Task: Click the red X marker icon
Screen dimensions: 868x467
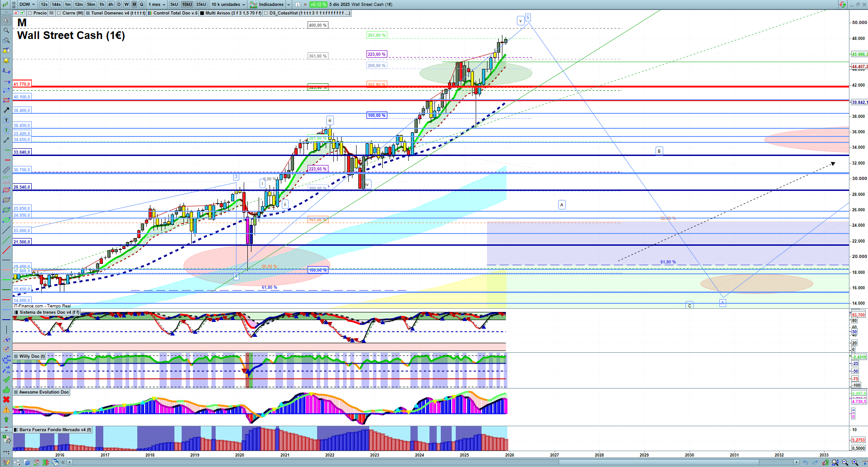Action: pyautogui.click(x=6, y=399)
